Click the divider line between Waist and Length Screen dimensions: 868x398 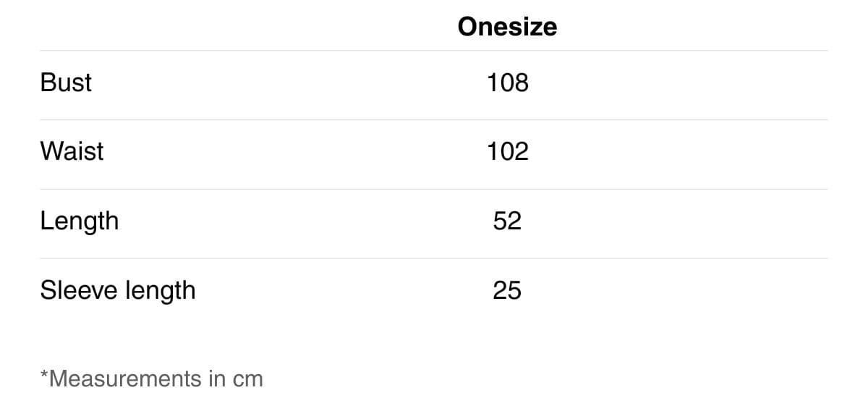434,190
